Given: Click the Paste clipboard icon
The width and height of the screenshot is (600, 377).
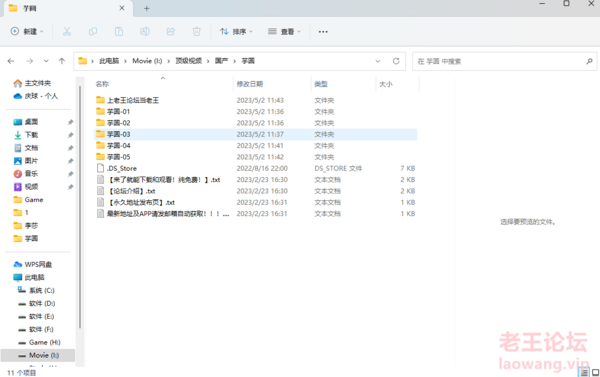Looking at the screenshot, I should (x=119, y=31).
